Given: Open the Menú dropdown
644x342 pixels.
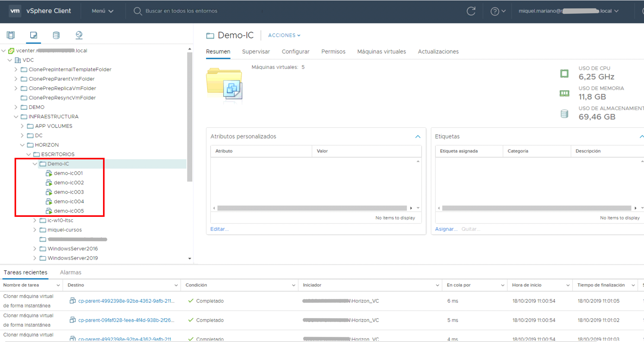Looking at the screenshot, I should tap(103, 11).
